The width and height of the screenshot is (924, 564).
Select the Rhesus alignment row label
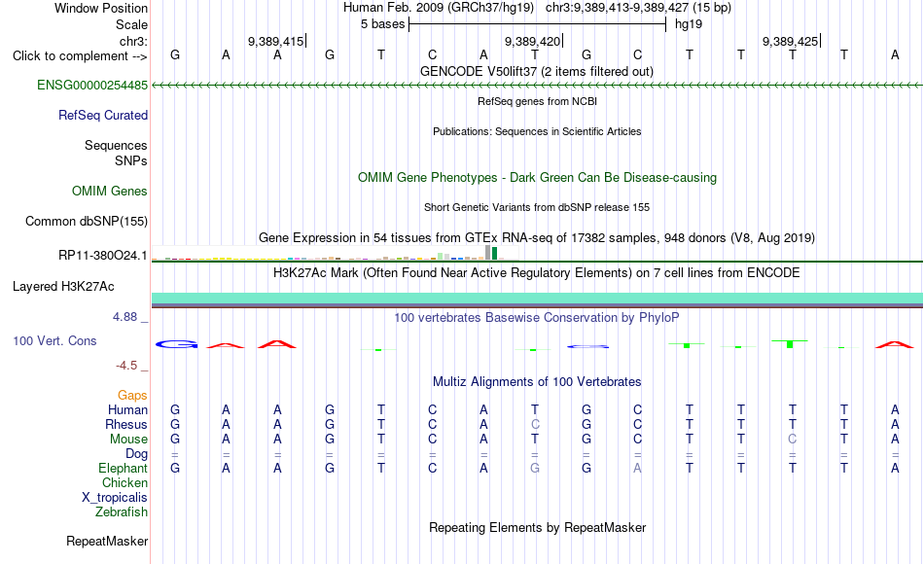pyautogui.click(x=126, y=424)
